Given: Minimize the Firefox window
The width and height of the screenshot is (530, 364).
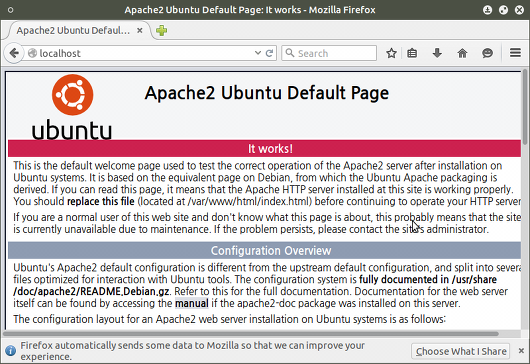Looking at the screenshot, I should (487, 10).
